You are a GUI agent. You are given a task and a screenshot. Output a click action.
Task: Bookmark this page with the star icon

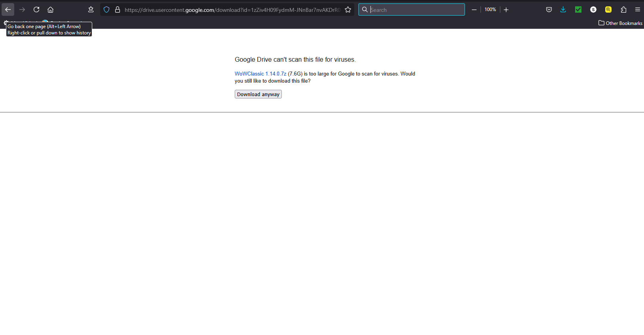tap(348, 9)
